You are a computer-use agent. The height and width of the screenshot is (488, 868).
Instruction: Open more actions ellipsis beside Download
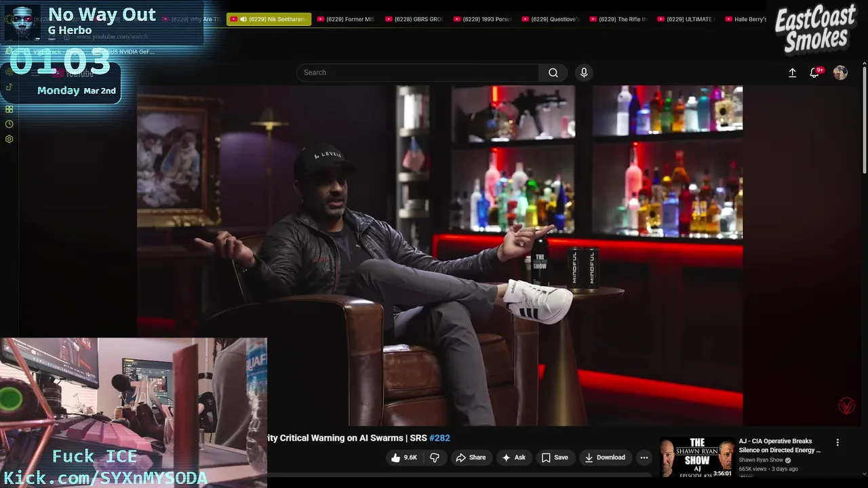pyautogui.click(x=644, y=457)
